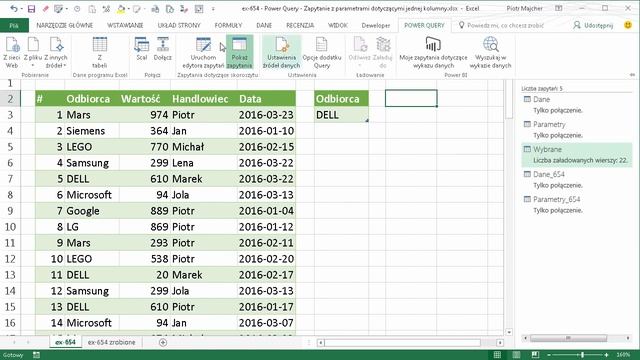Open the Z innych źródeł dropdown

click(56, 52)
